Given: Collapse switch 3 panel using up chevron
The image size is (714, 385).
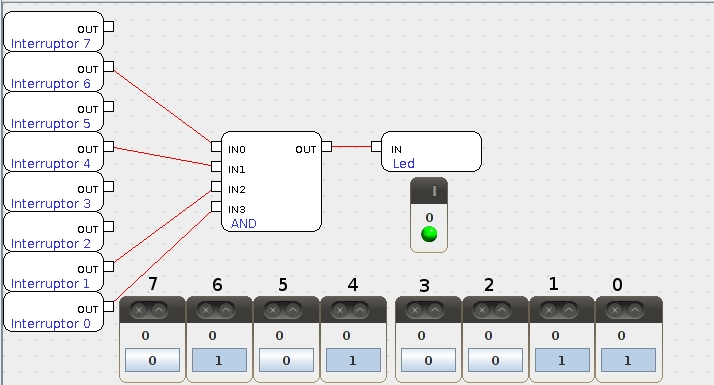Looking at the screenshot, I should (x=435, y=310).
